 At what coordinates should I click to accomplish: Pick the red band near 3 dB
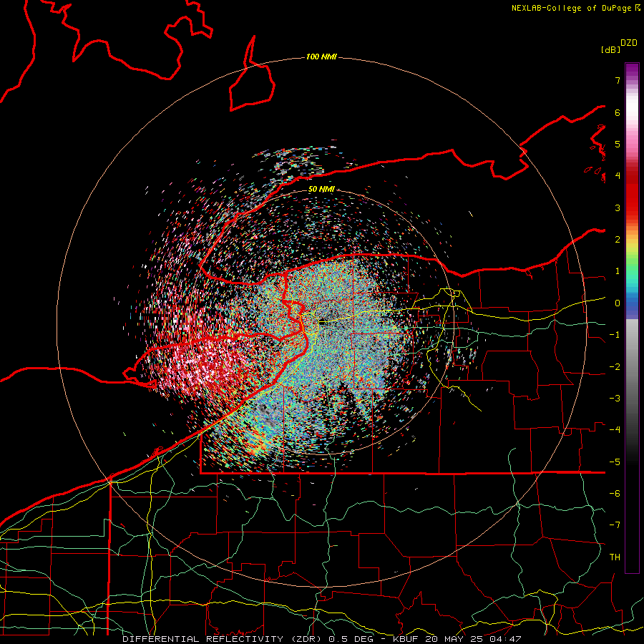(632, 208)
